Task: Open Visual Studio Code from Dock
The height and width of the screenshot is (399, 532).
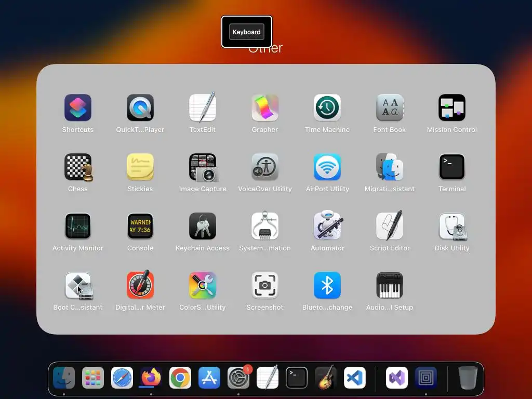Action: (355, 378)
